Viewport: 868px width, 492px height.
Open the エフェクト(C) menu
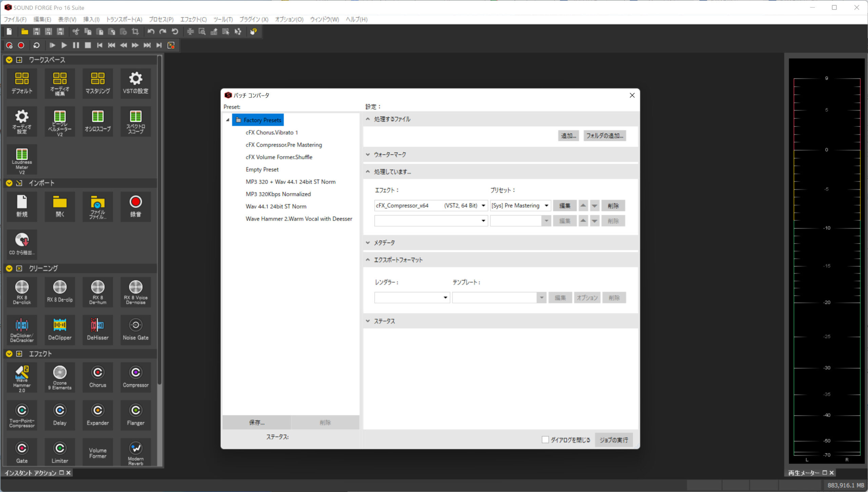tap(193, 19)
